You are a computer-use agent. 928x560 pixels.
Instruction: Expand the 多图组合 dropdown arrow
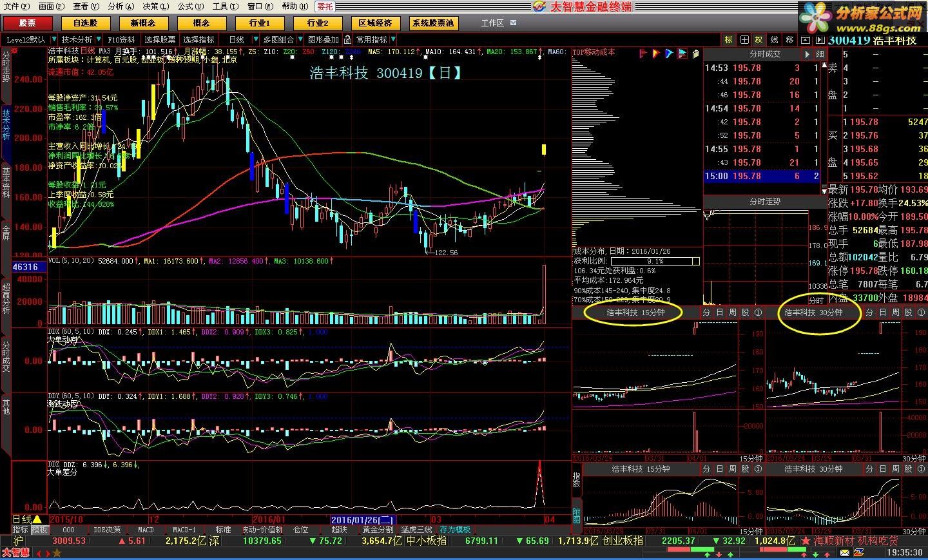(x=300, y=40)
